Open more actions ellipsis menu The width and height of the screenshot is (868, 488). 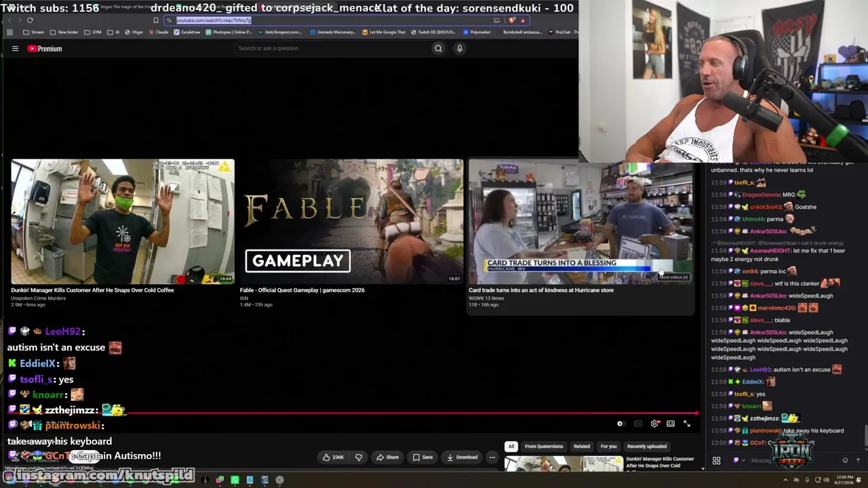point(492,457)
